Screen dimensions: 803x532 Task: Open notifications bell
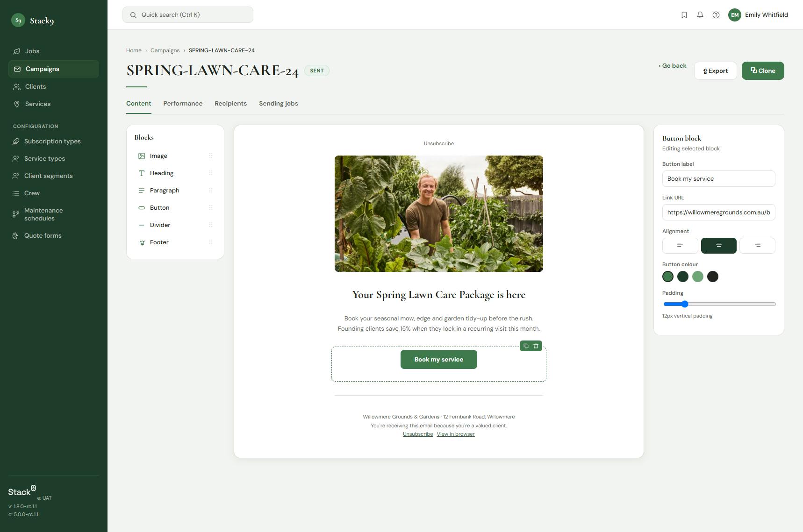click(700, 15)
